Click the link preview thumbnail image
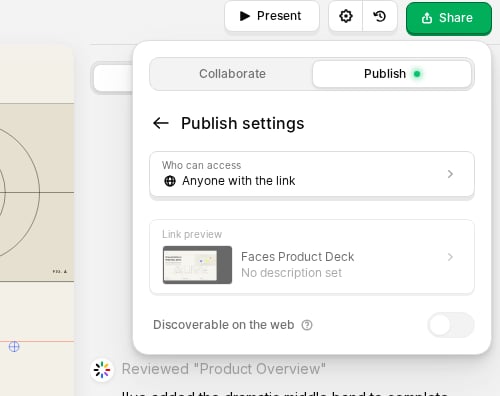 [x=197, y=265]
